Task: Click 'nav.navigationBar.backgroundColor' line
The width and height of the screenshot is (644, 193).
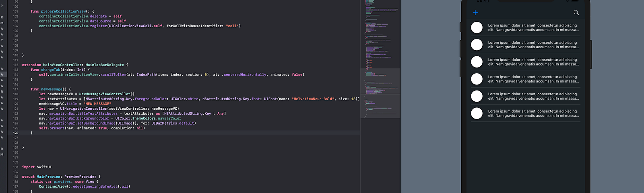Action: (x=110, y=118)
